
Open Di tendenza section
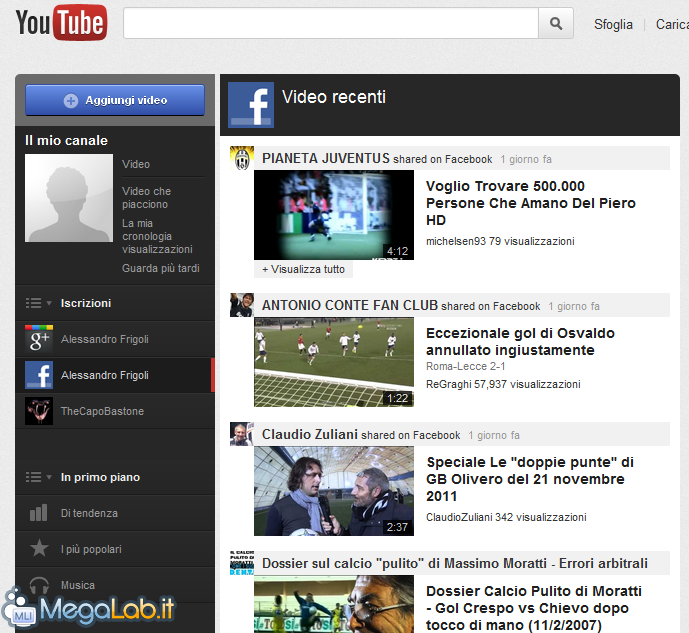(x=115, y=513)
